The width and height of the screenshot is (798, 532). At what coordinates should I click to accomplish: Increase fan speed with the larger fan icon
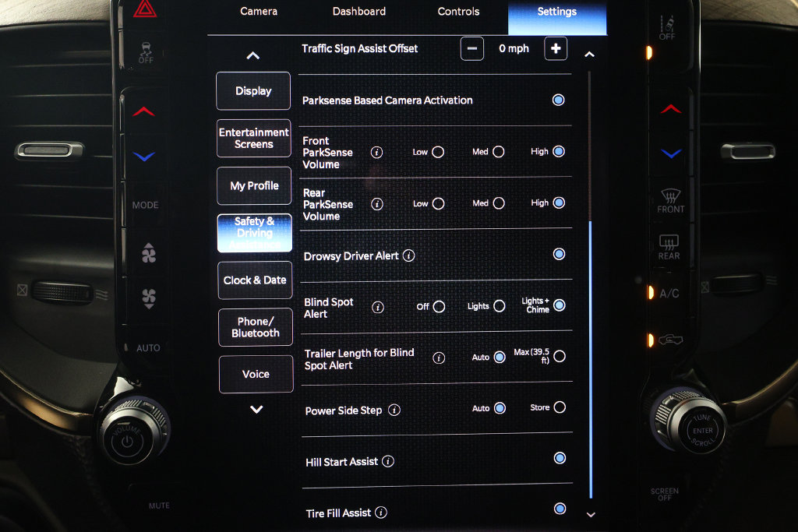coord(149,253)
